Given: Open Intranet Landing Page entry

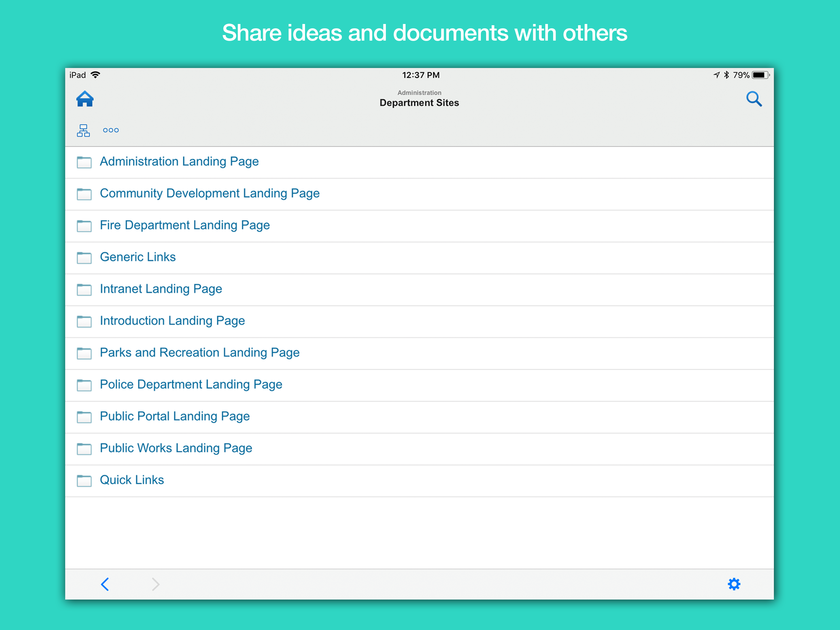Looking at the screenshot, I should pos(160,289).
